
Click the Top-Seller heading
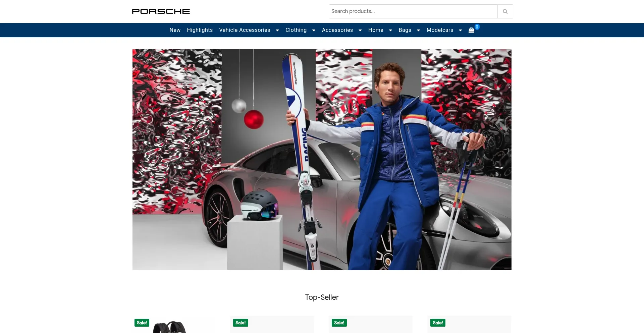[322, 297]
